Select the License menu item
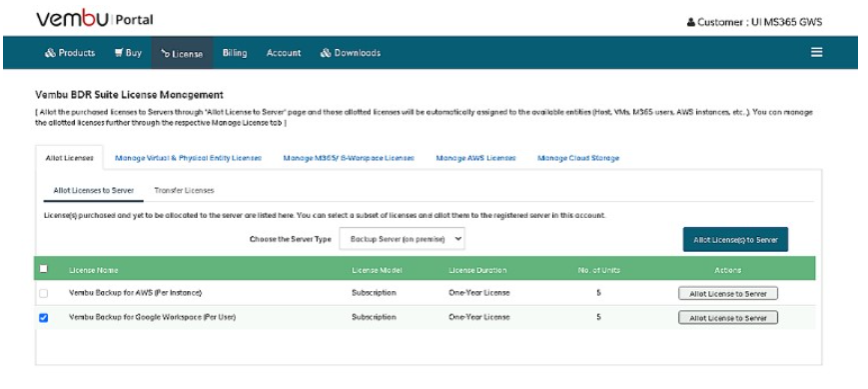Screen dimensions: 868x389 [x=182, y=53]
